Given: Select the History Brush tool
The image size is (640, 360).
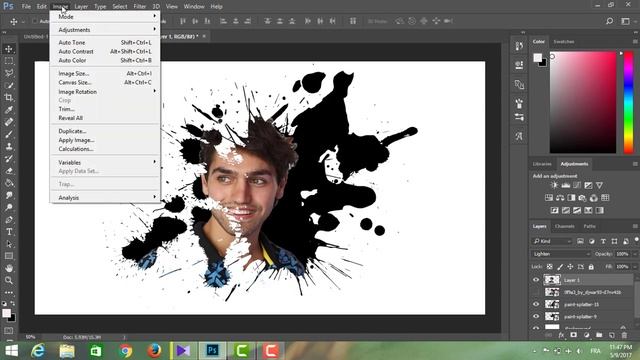Looking at the screenshot, I should tap(9, 159).
